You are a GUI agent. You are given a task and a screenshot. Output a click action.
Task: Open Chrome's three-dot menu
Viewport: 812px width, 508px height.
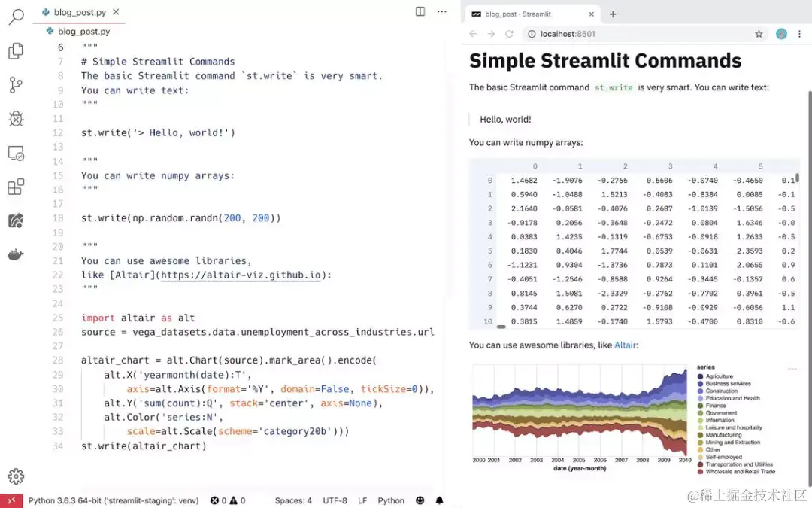(801, 33)
